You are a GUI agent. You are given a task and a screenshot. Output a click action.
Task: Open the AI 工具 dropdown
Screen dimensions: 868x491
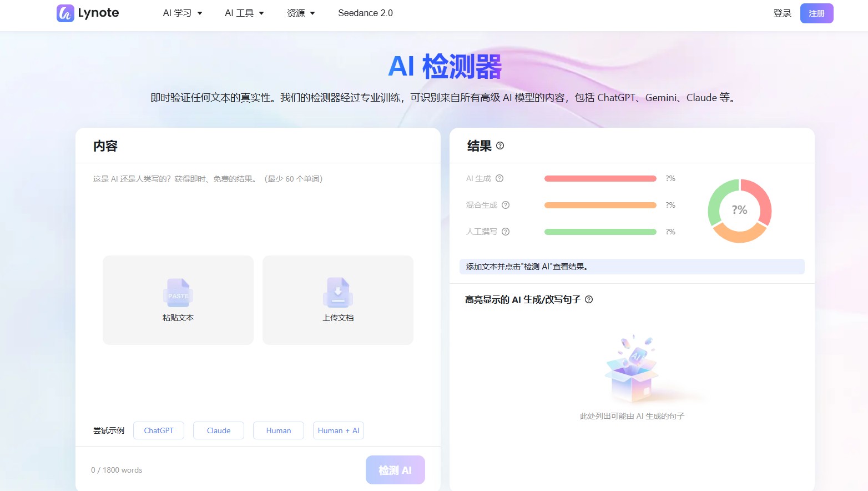pyautogui.click(x=244, y=13)
